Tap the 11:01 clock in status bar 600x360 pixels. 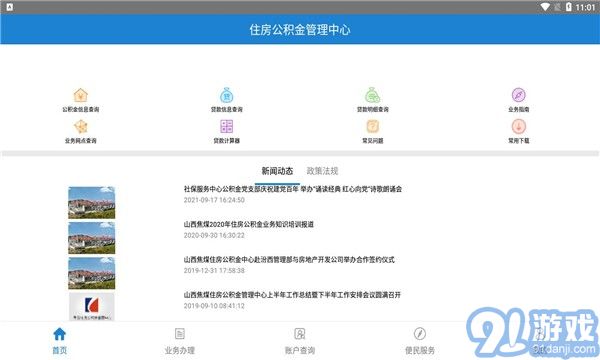585,7
